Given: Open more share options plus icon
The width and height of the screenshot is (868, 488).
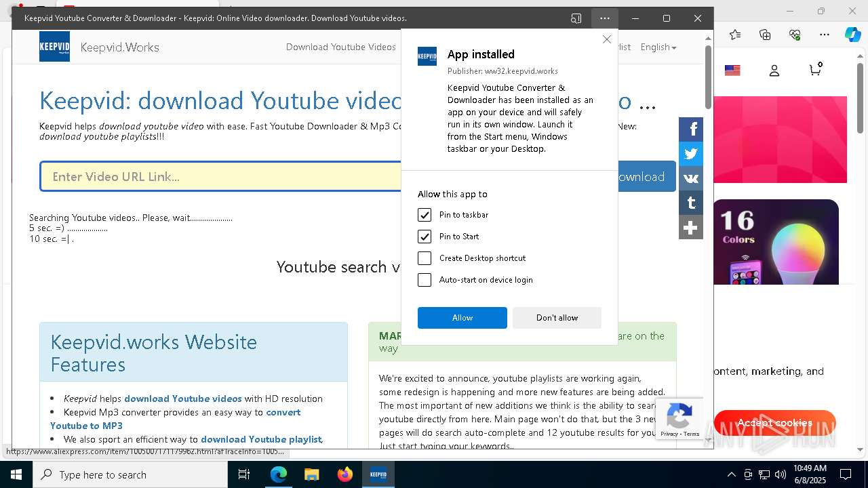Looking at the screenshot, I should tap(691, 227).
